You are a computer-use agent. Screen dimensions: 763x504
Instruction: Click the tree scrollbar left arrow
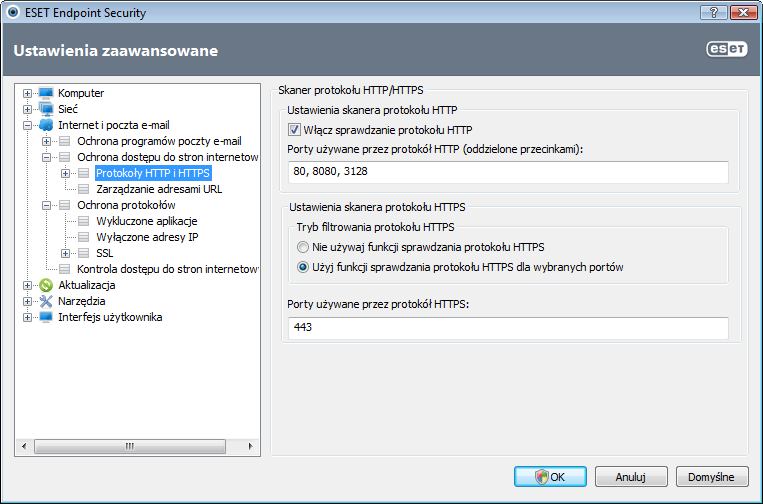point(24,446)
